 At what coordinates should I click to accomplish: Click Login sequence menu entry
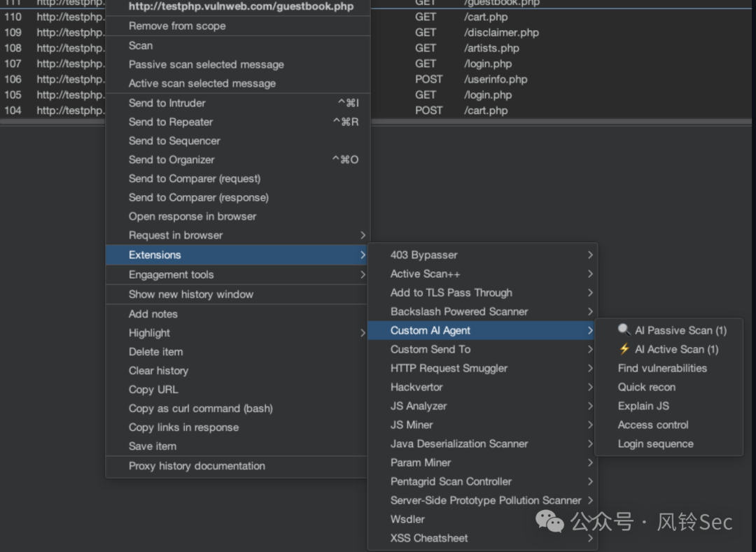pos(655,444)
